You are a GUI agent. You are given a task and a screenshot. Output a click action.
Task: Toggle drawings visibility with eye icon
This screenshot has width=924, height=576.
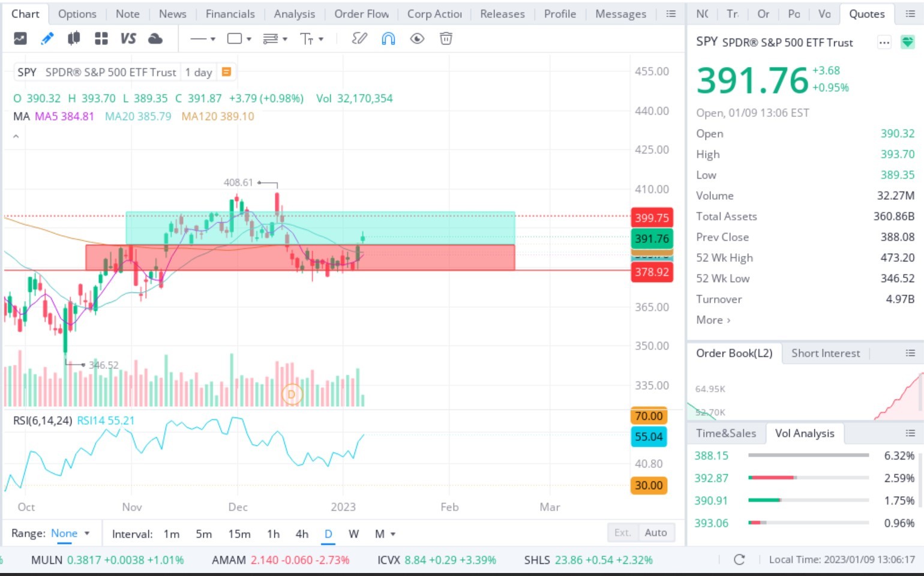point(417,39)
